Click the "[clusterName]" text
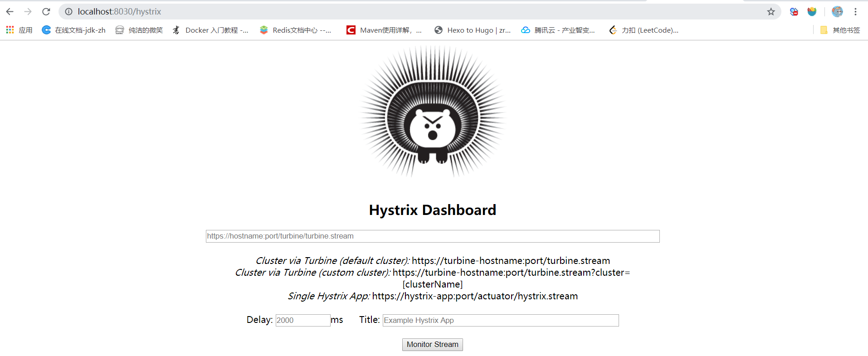Image resolution: width=868 pixels, height=356 pixels. pyautogui.click(x=433, y=284)
